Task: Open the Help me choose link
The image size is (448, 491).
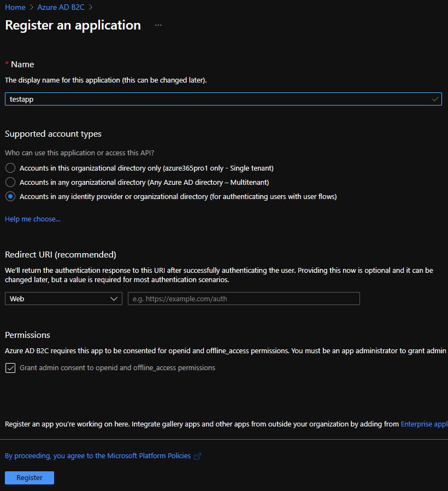Action: click(33, 219)
